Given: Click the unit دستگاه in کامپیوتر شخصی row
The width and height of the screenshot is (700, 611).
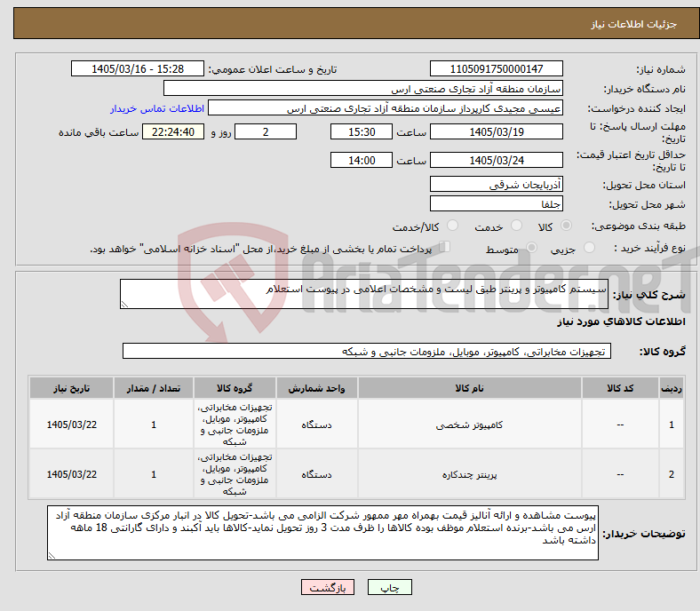Looking at the screenshot, I should (316, 425).
